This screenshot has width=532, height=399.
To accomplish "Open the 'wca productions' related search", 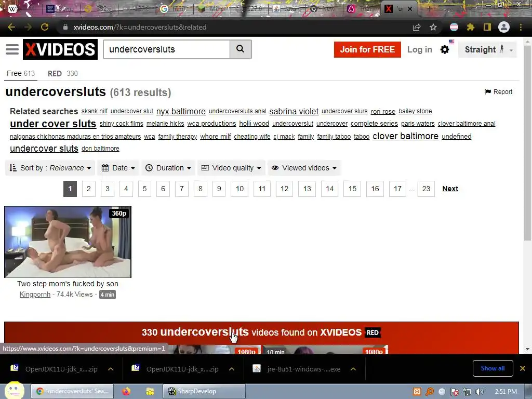I will click(x=211, y=124).
